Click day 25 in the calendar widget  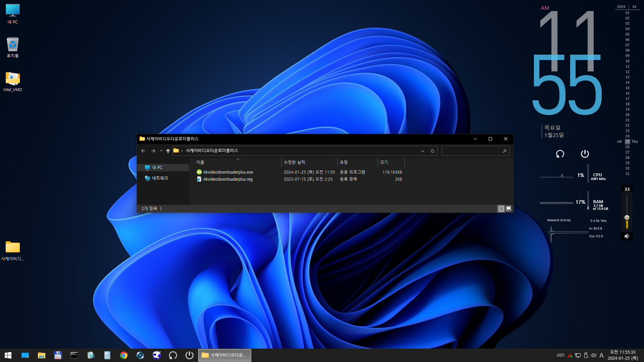pos(627,142)
